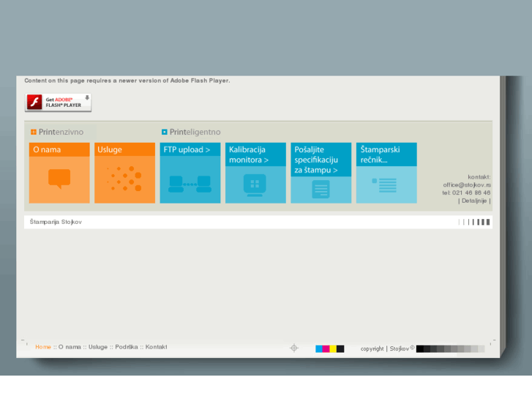Click the cyan color swatch
The width and height of the screenshot is (532, 399).
coord(319,348)
